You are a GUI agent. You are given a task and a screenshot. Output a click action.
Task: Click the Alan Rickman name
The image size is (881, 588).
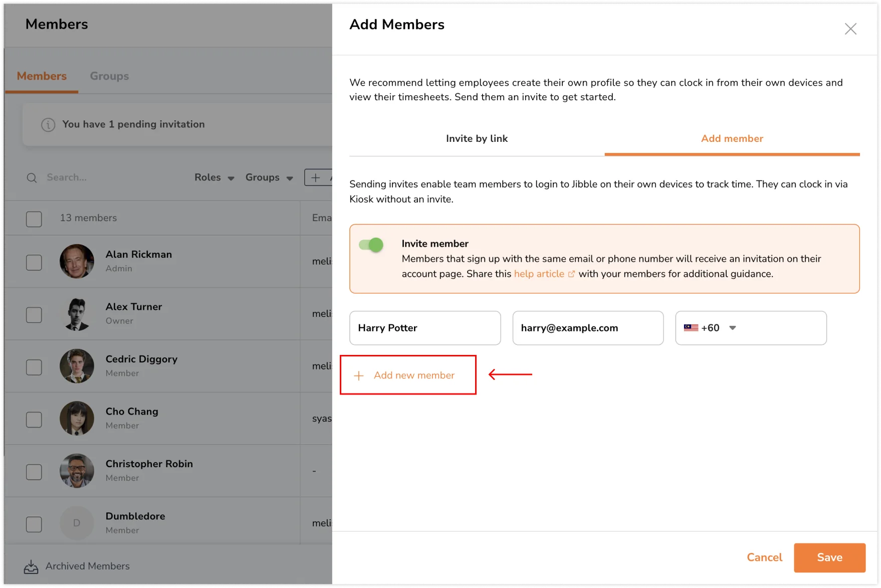tap(139, 255)
